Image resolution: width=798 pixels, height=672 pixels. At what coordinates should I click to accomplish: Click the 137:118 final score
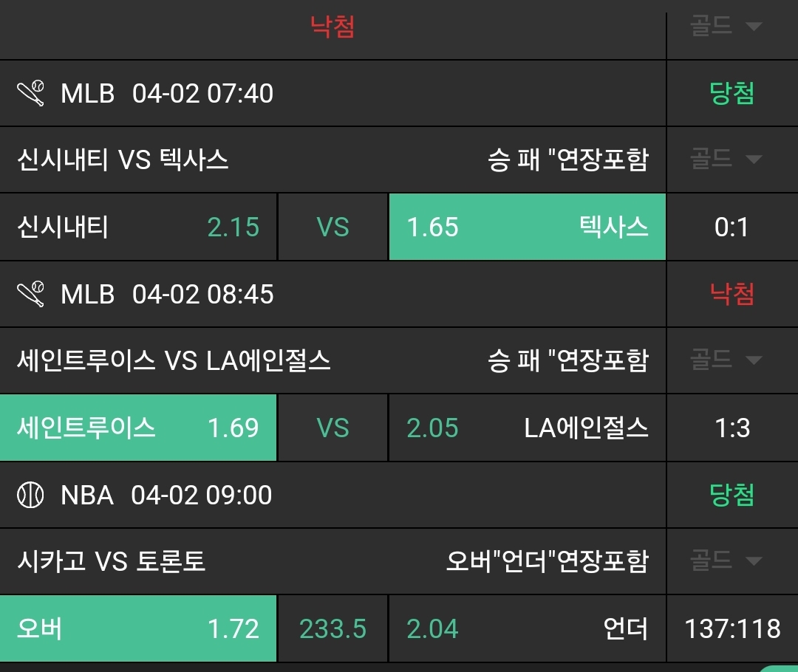[x=732, y=628]
